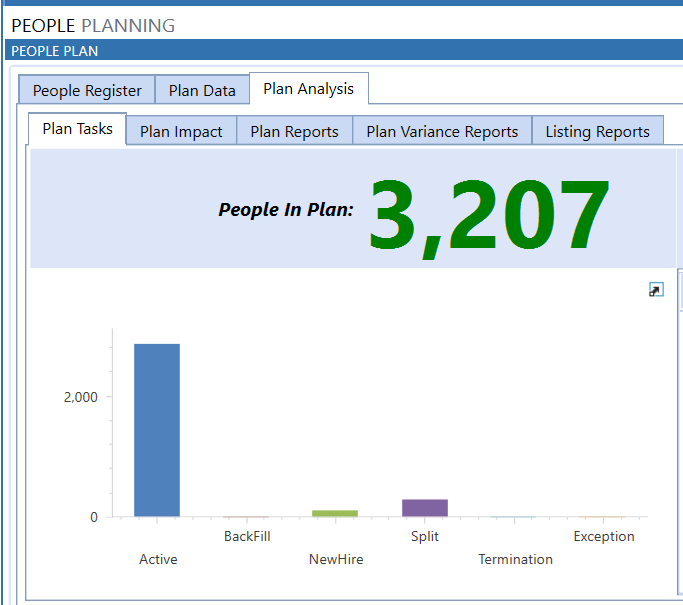Open the Plan Reports sub-tab
Image resolution: width=683 pixels, height=605 pixels.
(294, 131)
